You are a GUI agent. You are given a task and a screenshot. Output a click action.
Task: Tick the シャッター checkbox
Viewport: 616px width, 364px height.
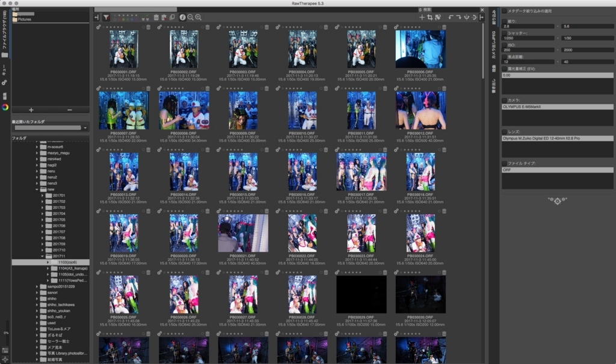505,33
